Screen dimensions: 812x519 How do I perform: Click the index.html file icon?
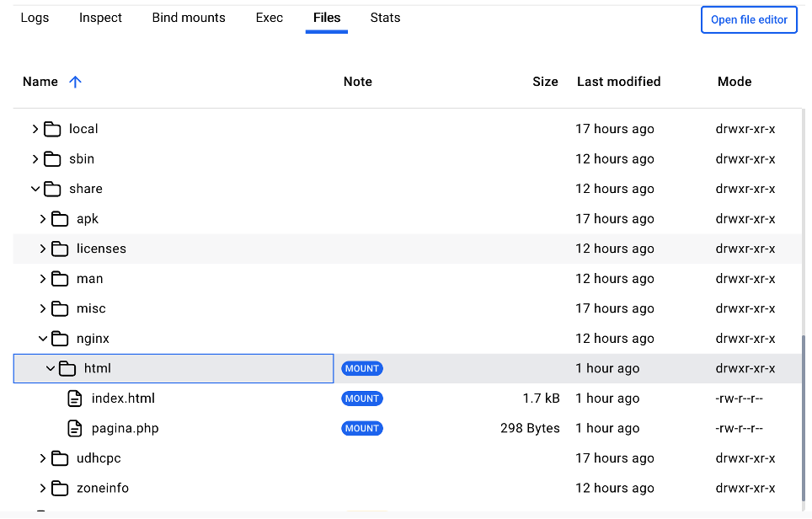click(x=75, y=399)
